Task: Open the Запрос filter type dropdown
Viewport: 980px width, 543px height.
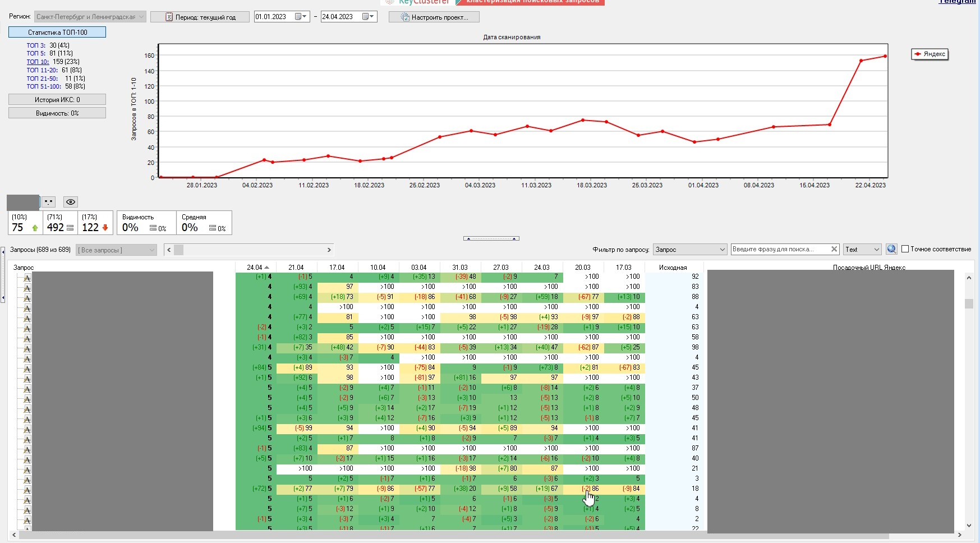Action: click(x=690, y=249)
